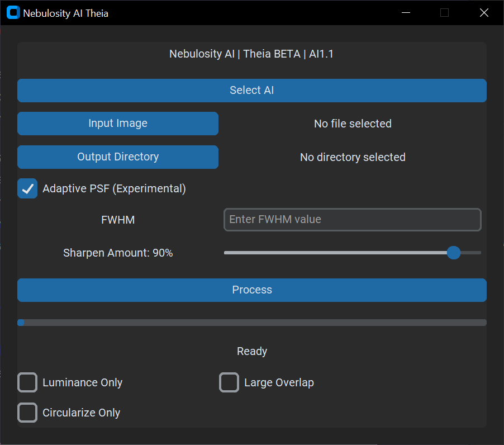This screenshot has width=504, height=445.
Task: Click the Nebulosity AI icon in the title bar
Action: pyautogui.click(x=12, y=12)
